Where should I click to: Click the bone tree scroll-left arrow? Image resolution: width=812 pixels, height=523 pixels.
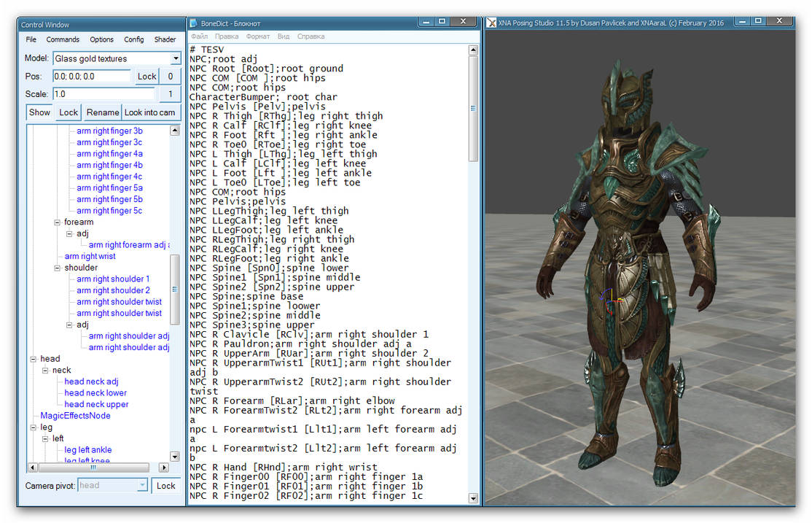point(31,468)
